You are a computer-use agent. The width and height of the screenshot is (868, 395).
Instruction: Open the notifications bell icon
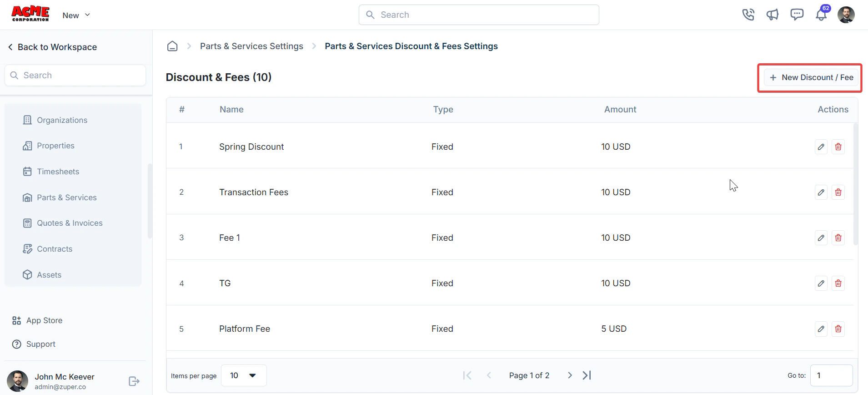coord(821,15)
